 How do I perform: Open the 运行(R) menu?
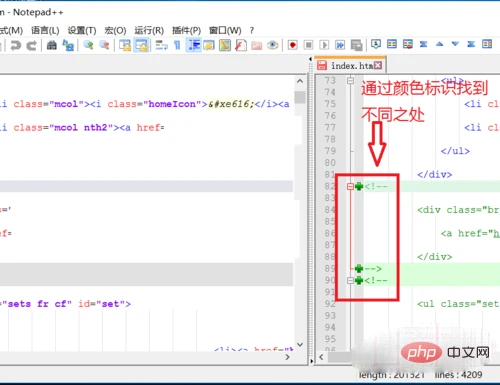(x=149, y=30)
